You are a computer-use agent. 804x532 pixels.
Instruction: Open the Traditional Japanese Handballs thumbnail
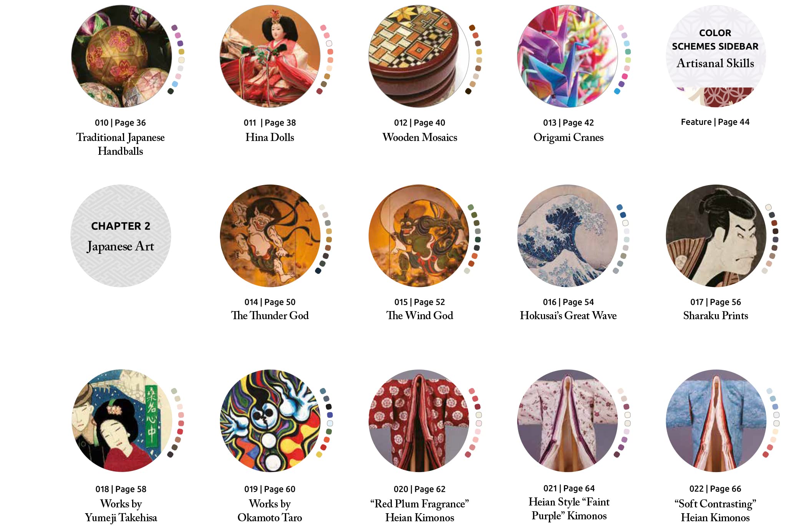121,56
